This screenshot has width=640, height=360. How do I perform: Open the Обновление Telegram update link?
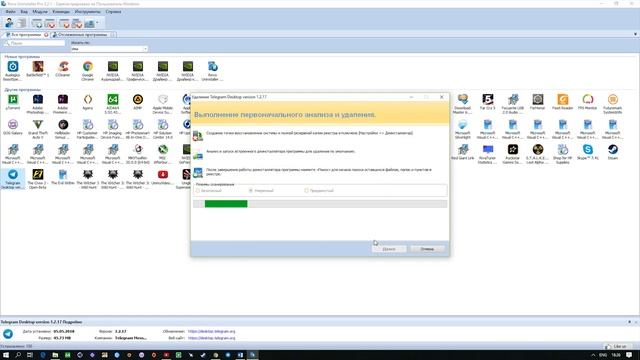coord(211,331)
